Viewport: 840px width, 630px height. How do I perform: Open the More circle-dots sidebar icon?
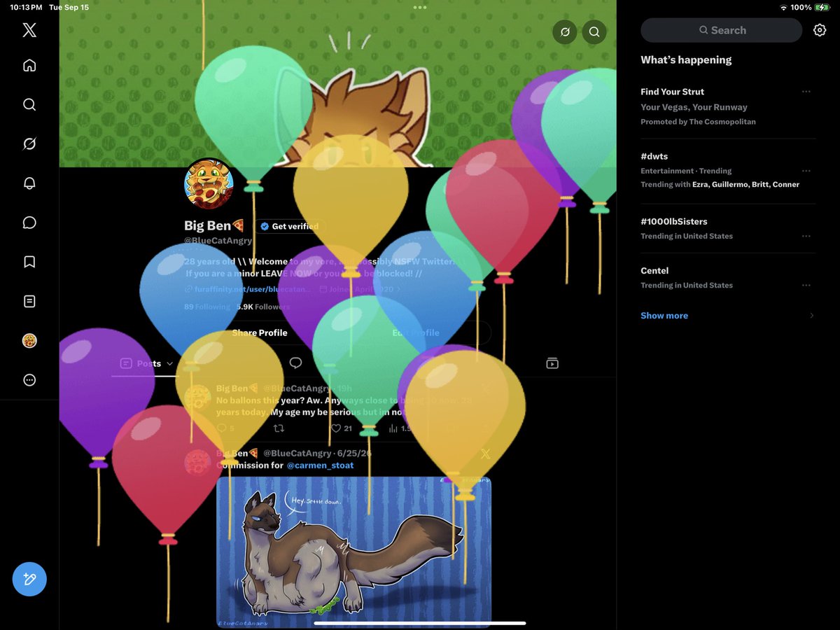click(29, 380)
